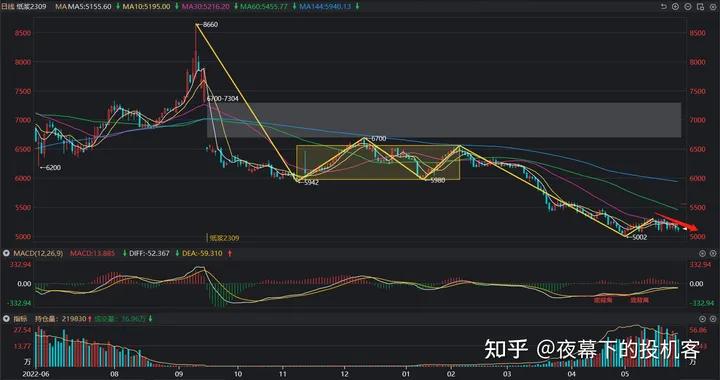Open the 指标 indicator selector dropdown
The height and width of the screenshot is (380, 720).
click(x=6, y=318)
